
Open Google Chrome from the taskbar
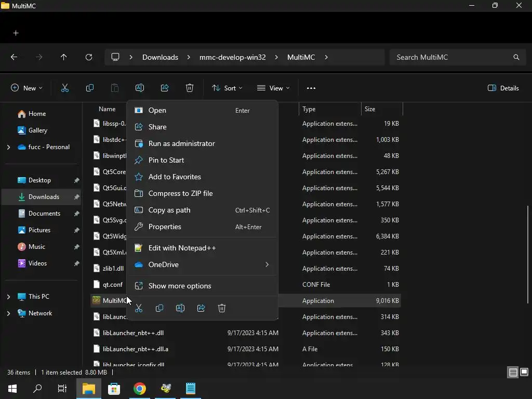coord(139,389)
